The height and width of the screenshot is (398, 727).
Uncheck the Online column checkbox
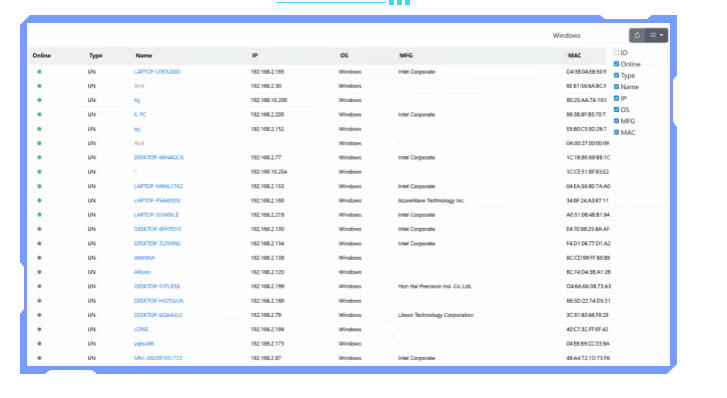[x=616, y=64]
